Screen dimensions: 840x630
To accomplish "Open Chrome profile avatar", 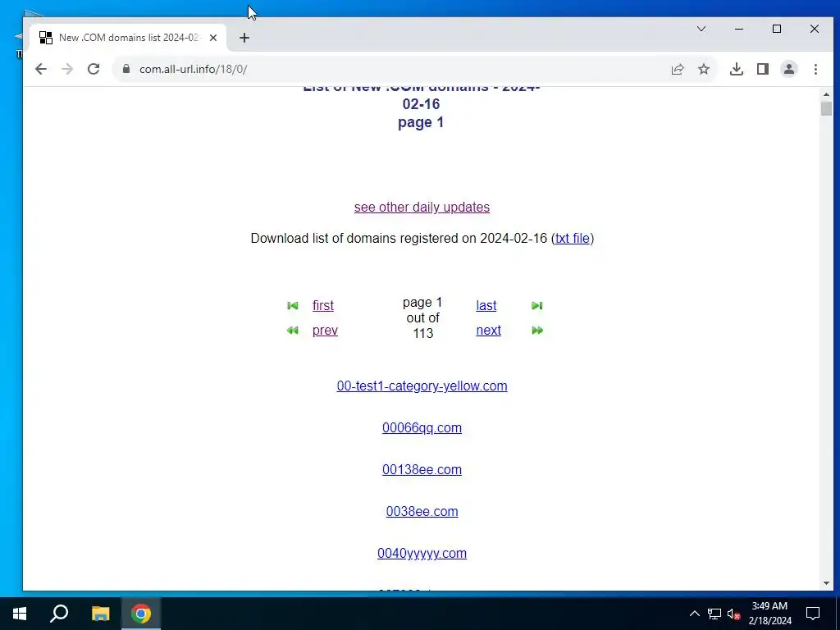I will 789,69.
